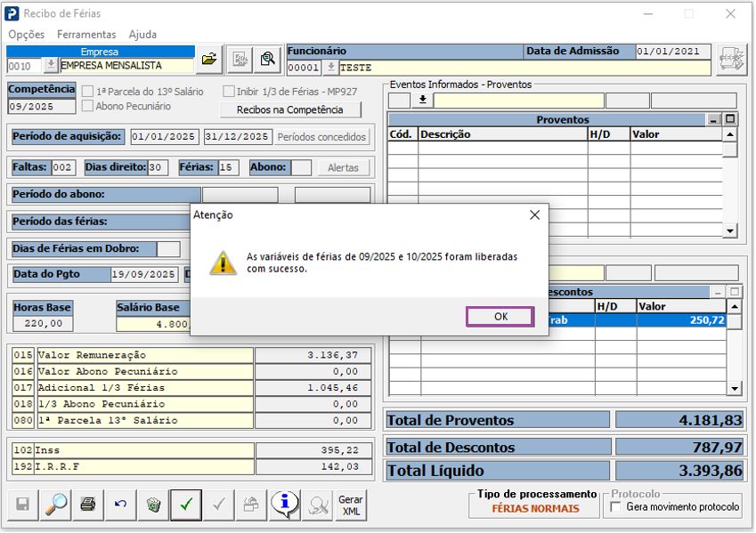Check the Abono Pecuniário checkbox

click(87, 106)
